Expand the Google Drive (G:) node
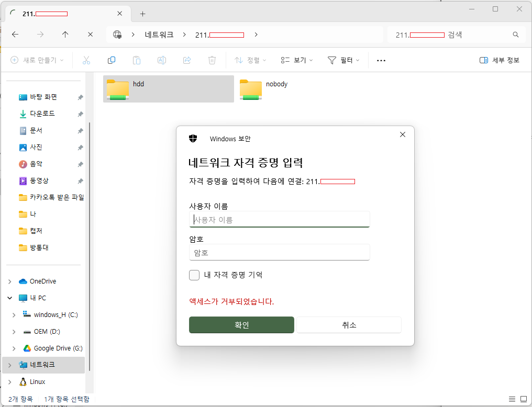This screenshot has height=407, width=532. pos(14,348)
